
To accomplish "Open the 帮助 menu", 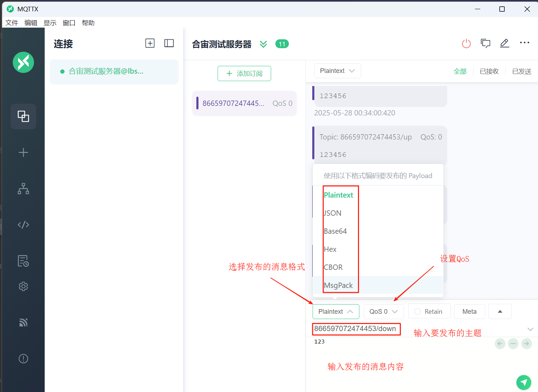I will click(88, 23).
